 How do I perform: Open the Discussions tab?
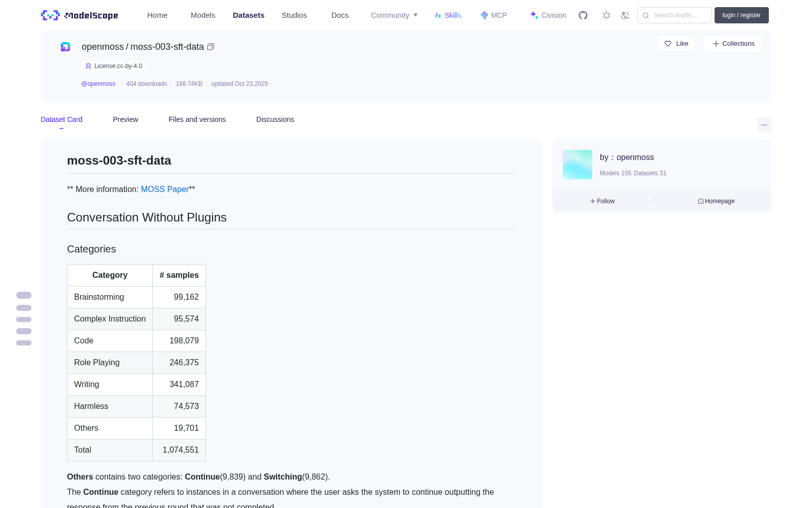pos(275,119)
